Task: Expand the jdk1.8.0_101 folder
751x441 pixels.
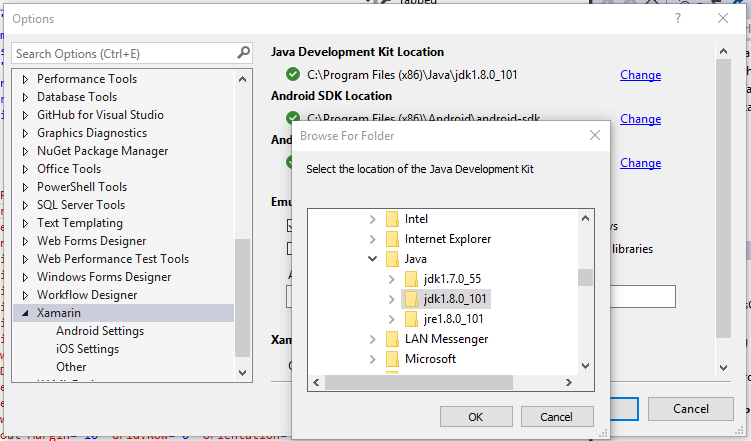Action: [392, 299]
